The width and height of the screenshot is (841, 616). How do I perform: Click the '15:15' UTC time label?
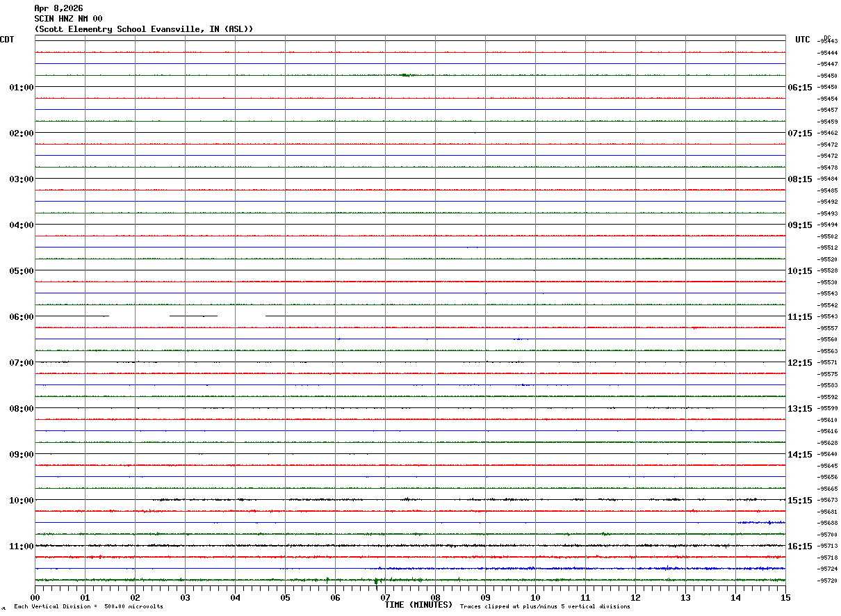[800, 501]
